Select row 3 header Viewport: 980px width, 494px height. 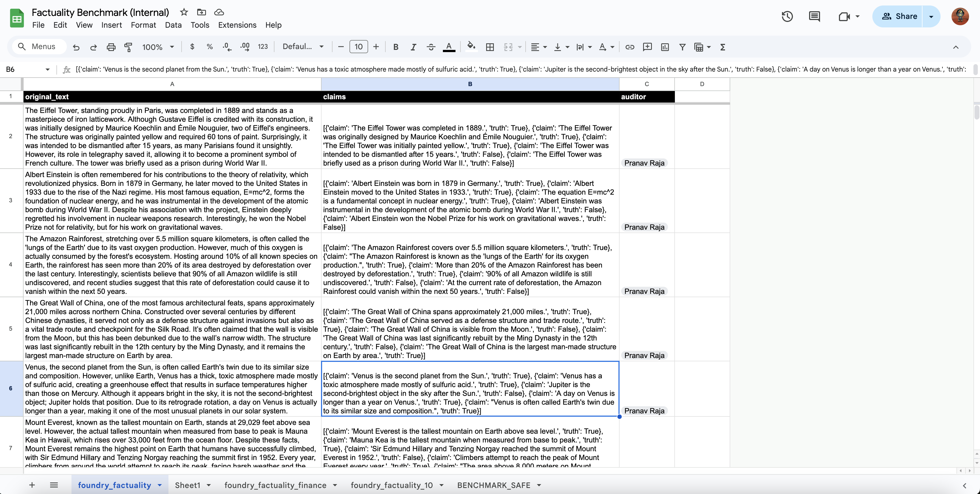[x=11, y=200]
